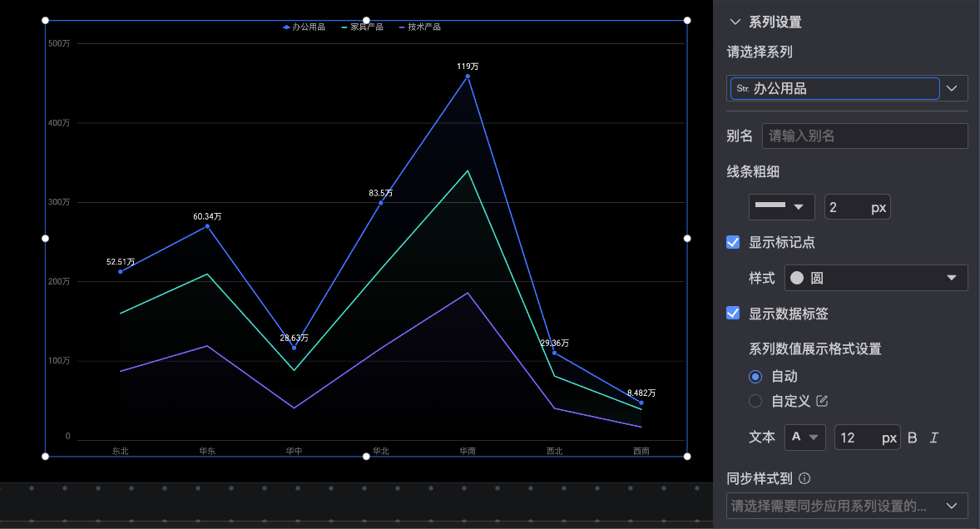The height and width of the screenshot is (529, 980).
Task: Click the info icon beside 同步样式到
Action: click(x=804, y=478)
